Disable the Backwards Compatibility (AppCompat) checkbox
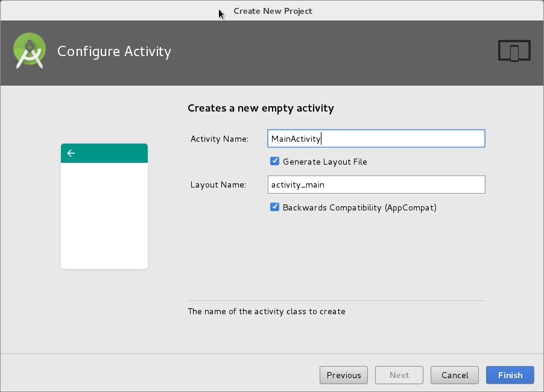 click(275, 207)
